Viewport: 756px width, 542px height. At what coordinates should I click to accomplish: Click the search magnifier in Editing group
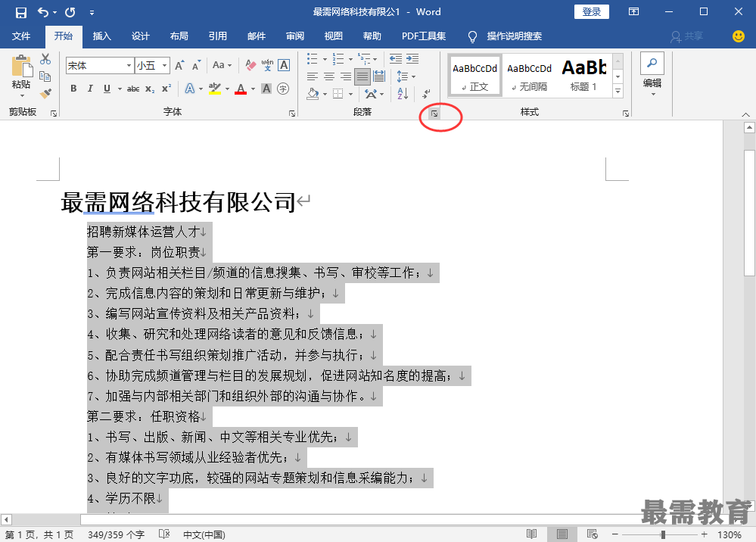[652, 63]
